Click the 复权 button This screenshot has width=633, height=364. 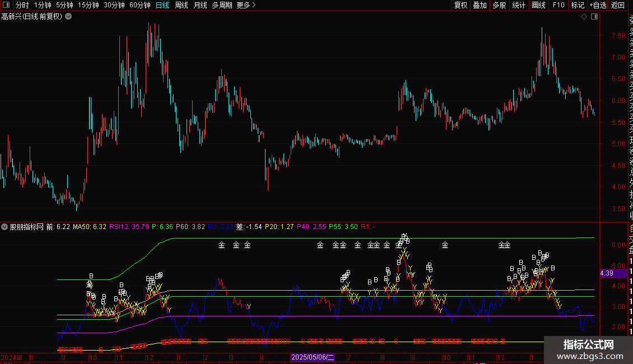[460, 5]
